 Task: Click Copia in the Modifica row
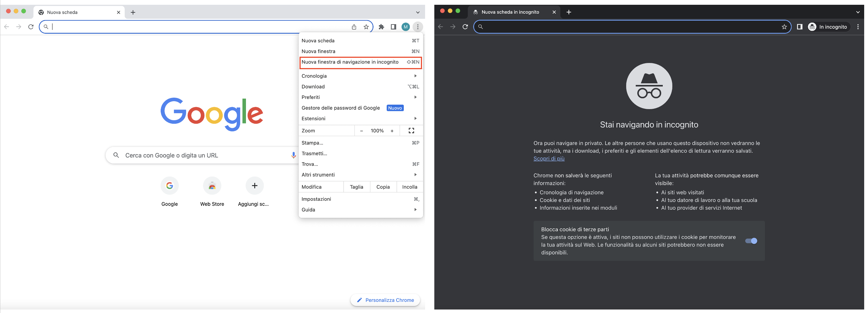(383, 187)
